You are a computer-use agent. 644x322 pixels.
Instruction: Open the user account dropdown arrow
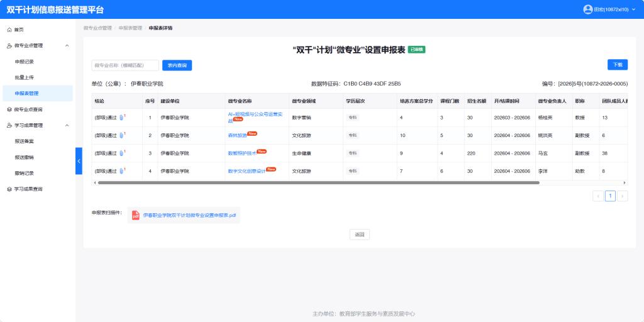633,9
